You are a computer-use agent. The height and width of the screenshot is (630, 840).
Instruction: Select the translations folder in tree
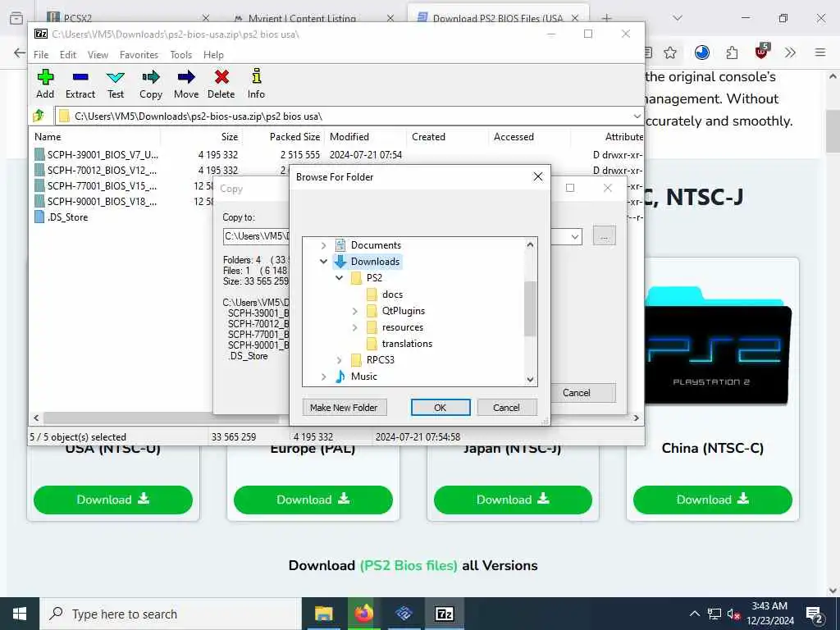click(407, 344)
